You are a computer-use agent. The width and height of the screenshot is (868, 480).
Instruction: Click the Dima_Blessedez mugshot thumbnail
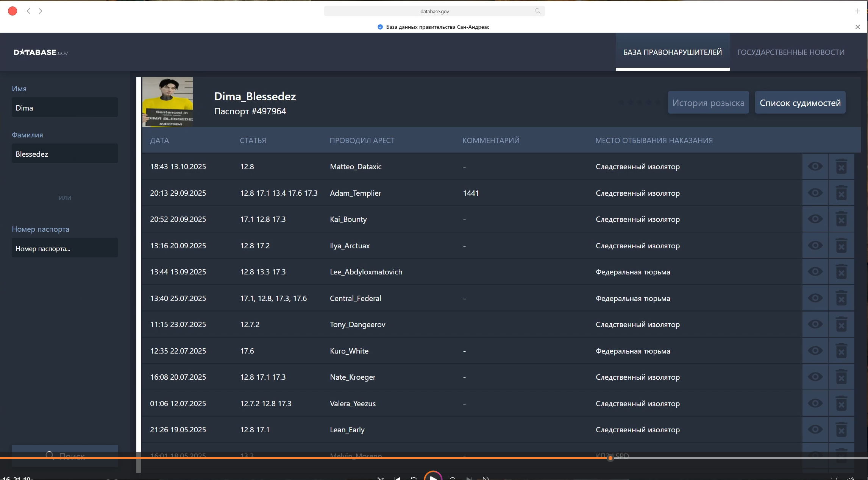point(167,102)
